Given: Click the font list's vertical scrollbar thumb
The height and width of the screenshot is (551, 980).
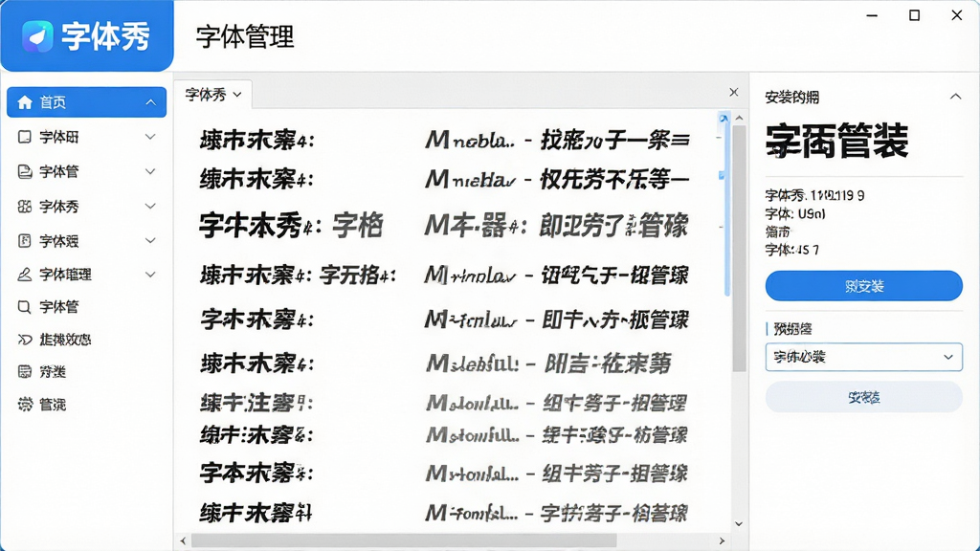Looking at the screenshot, I should pos(740,248).
